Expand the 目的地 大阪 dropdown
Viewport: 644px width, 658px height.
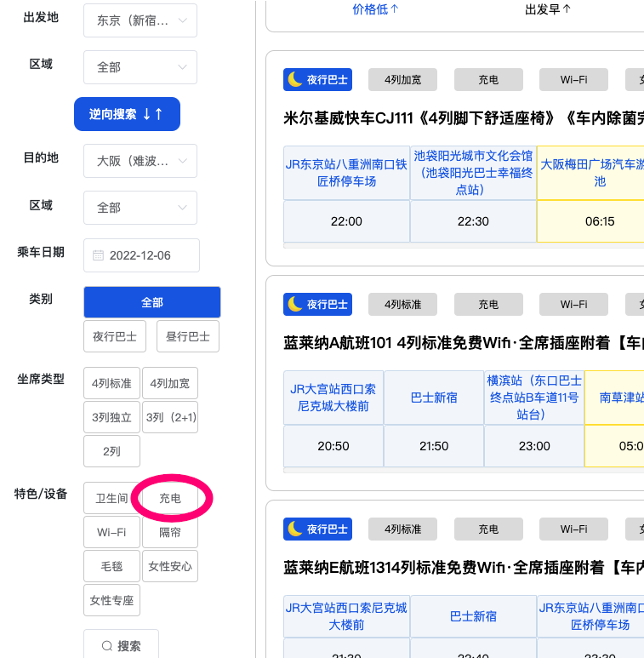coord(140,160)
